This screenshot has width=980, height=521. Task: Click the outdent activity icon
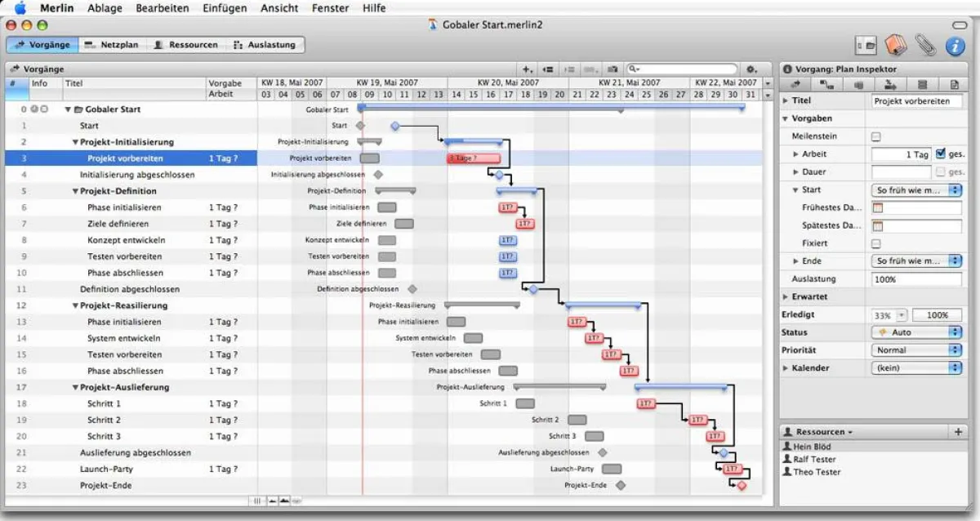549,69
